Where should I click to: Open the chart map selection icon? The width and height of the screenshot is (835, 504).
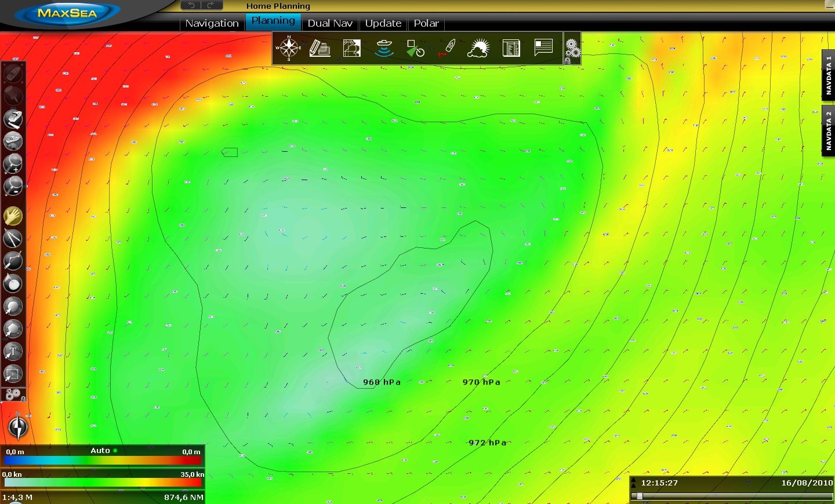pyautogui.click(x=351, y=48)
